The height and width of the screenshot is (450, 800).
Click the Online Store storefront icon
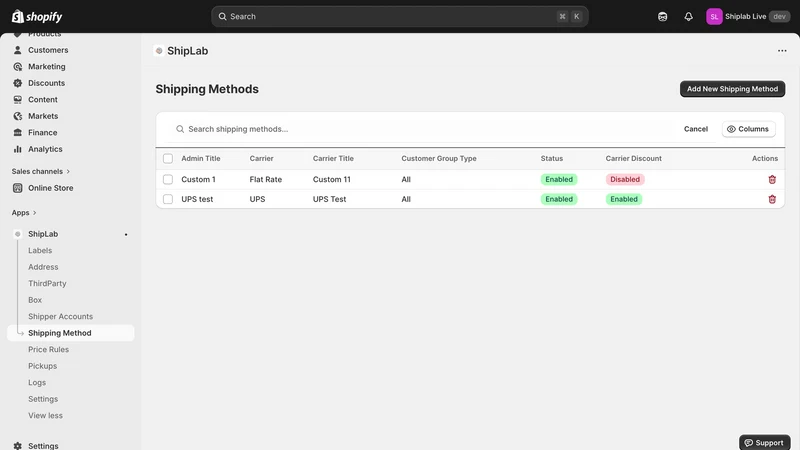coord(18,188)
